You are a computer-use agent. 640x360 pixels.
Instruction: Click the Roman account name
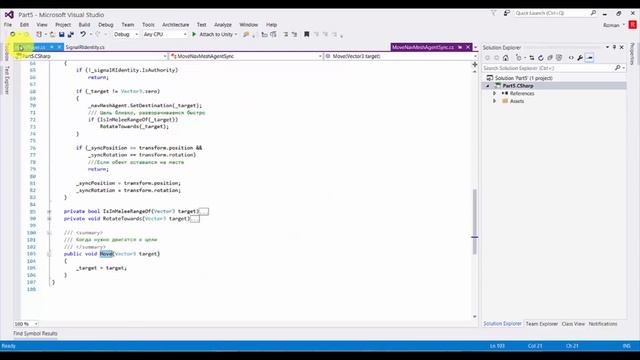(611, 25)
